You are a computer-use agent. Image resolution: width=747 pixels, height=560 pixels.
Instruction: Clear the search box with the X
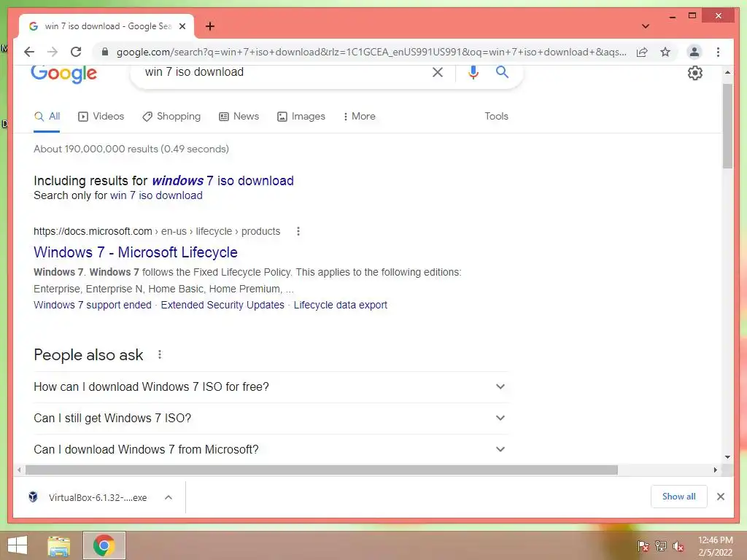tap(438, 72)
